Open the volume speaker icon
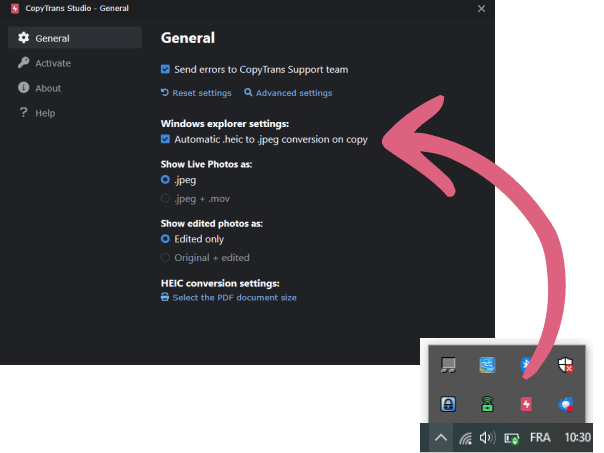Viewport: 604px width, 453px height. coord(488,438)
